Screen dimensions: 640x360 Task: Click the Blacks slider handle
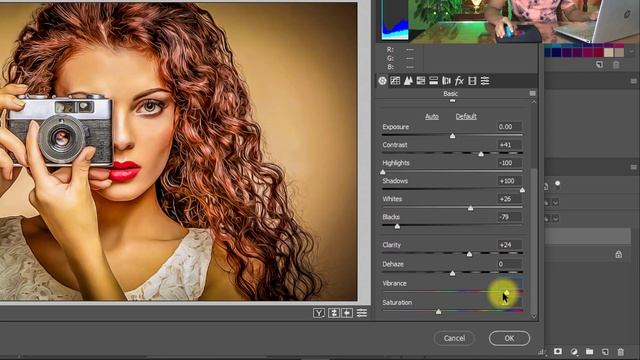coord(397,226)
